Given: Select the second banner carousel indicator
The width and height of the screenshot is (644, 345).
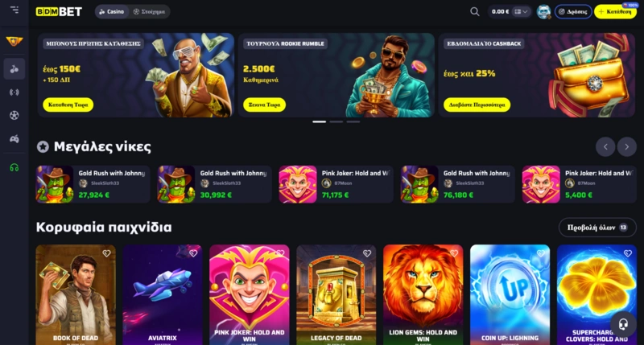Looking at the screenshot, I should (336, 122).
